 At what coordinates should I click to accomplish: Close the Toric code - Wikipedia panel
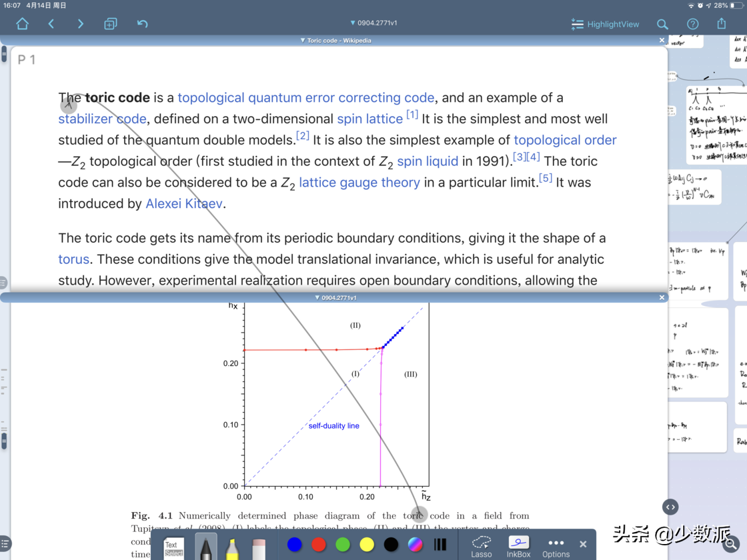point(662,41)
